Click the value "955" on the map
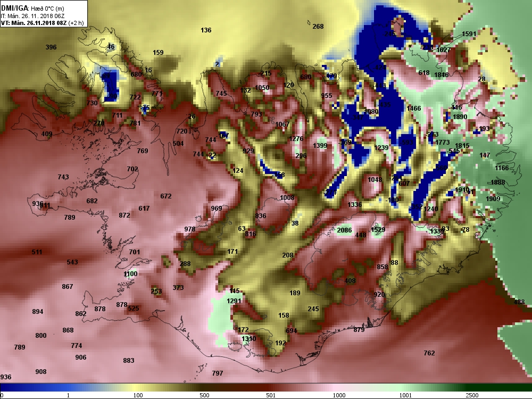Viewport: 532px width, 399px height. (327, 95)
